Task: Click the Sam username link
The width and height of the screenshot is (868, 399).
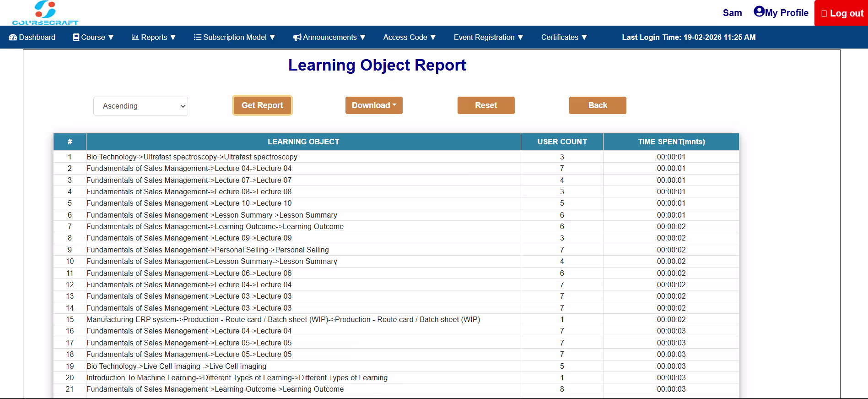Action: 732,13
